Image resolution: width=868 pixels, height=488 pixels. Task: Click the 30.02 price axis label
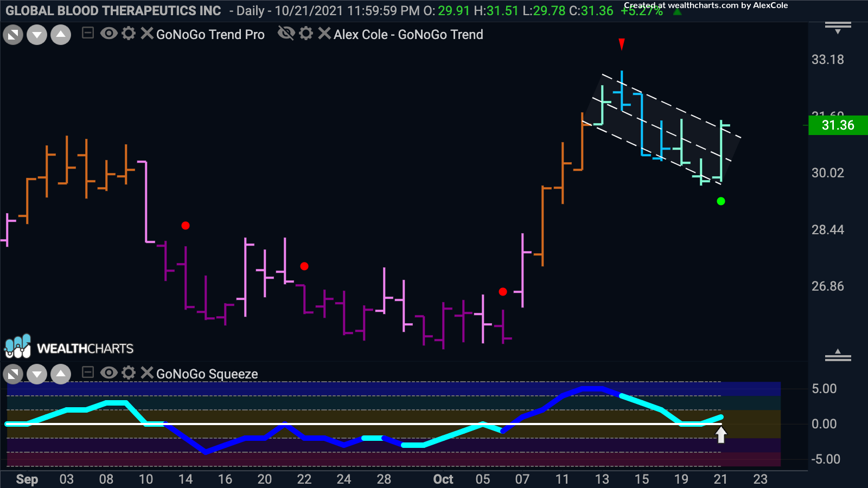coord(828,173)
